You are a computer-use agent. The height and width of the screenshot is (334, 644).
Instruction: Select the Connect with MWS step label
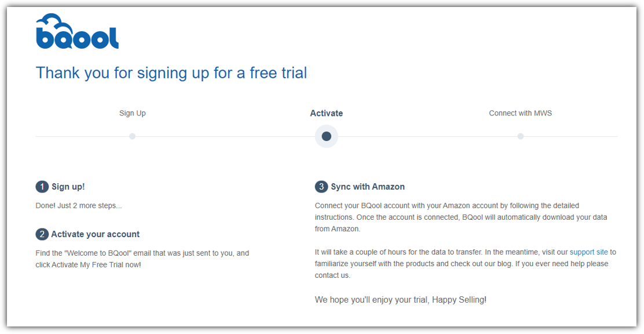click(x=521, y=113)
